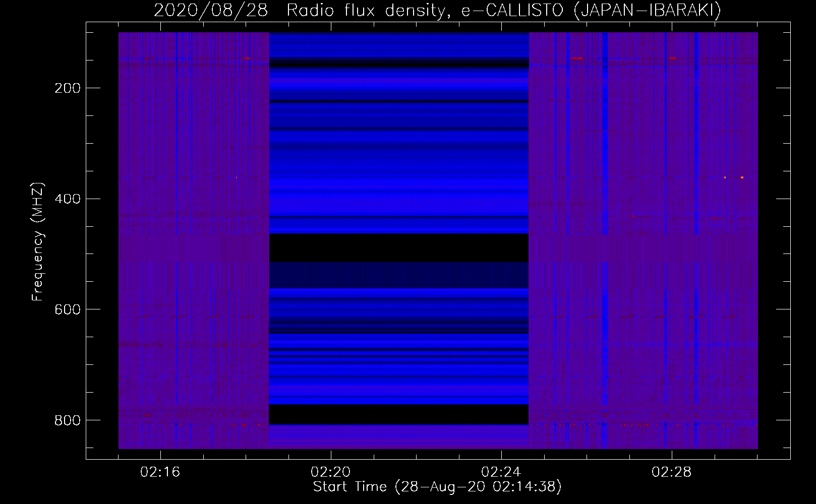The width and height of the screenshot is (816, 504).
Task: Select the 600 frequency tick label
Action: [x=68, y=309]
